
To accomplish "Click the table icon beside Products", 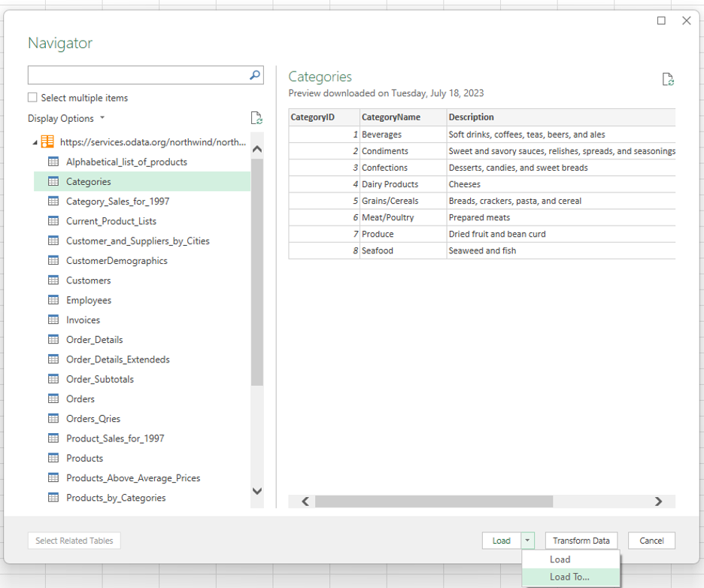I will 53,458.
